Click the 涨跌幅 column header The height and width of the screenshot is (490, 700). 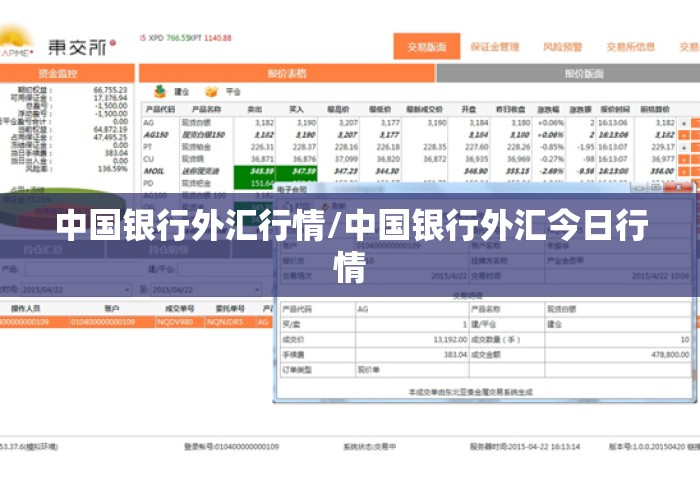pos(548,109)
